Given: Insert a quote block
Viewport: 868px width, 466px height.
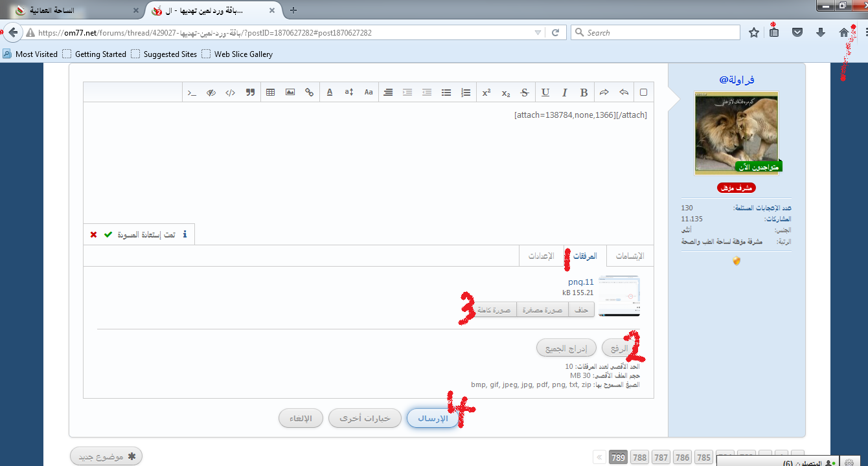Looking at the screenshot, I should click(250, 93).
